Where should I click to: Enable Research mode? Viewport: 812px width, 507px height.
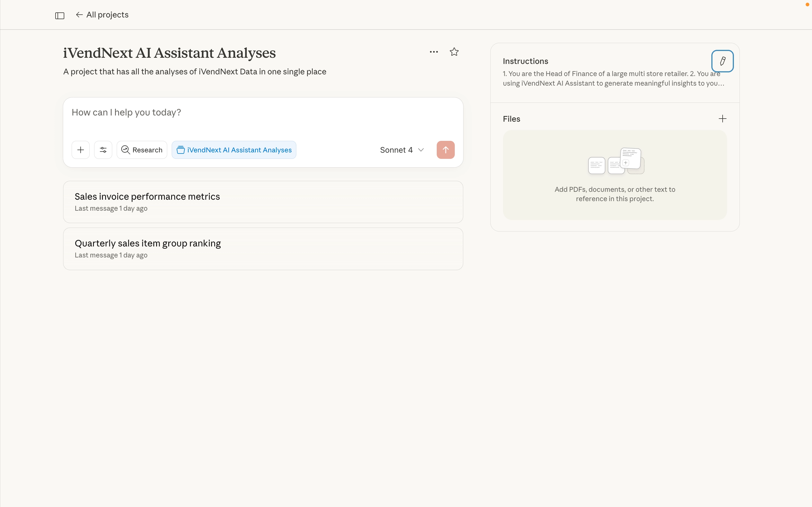(142, 150)
